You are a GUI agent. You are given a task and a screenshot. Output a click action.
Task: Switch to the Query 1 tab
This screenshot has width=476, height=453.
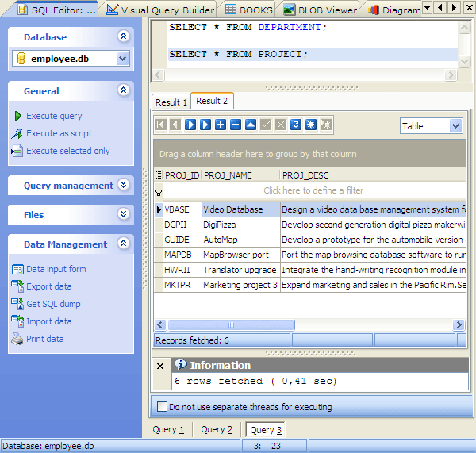[168, 430]
